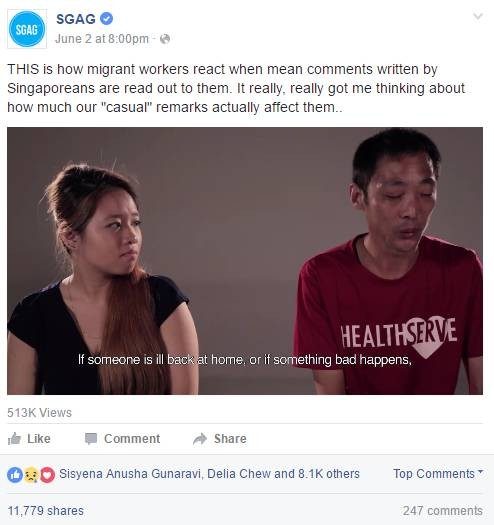
Task: Open Sisyena Anusha Gunaravi's profile link
Action: (x=130, y=474)
